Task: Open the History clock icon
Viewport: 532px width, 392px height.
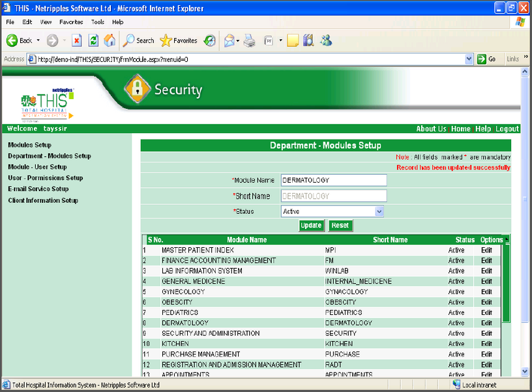Action: (210, 40)
